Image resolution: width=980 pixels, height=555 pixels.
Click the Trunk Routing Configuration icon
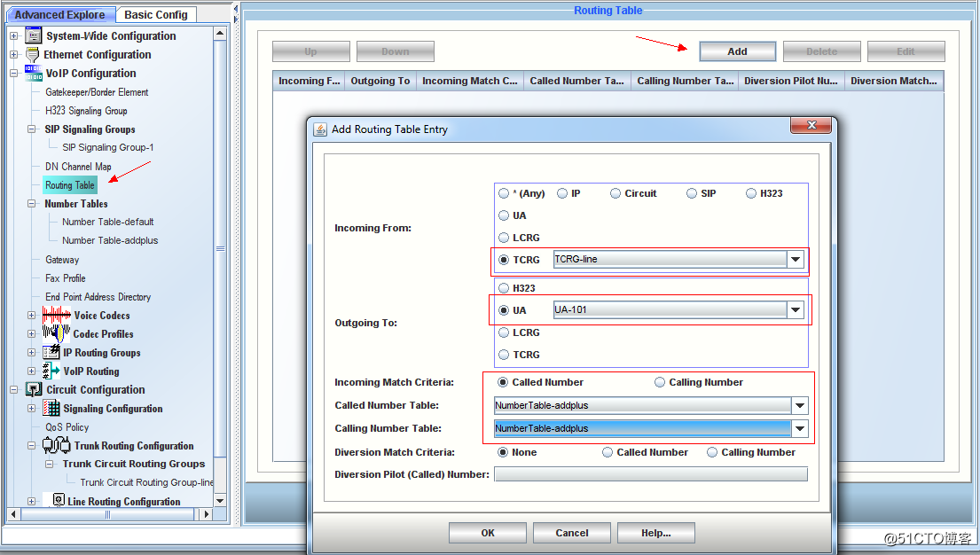pyautogui.click(x=56, y=445)
